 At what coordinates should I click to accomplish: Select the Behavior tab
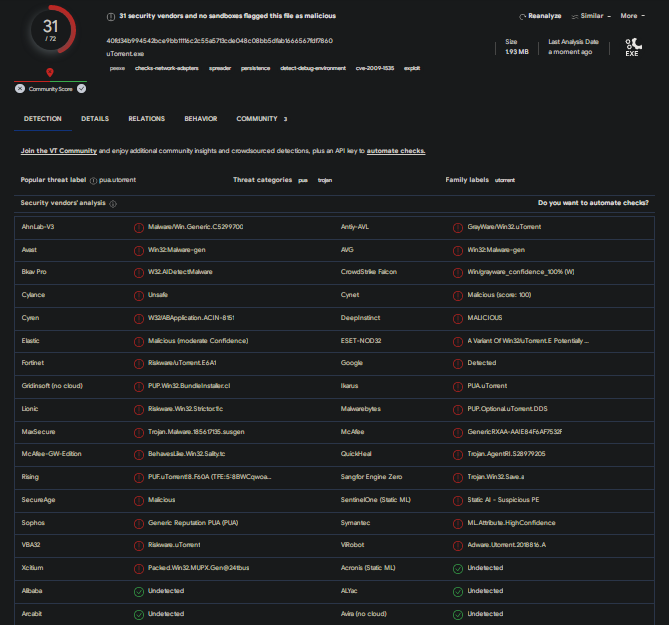(x=200, y=119)
